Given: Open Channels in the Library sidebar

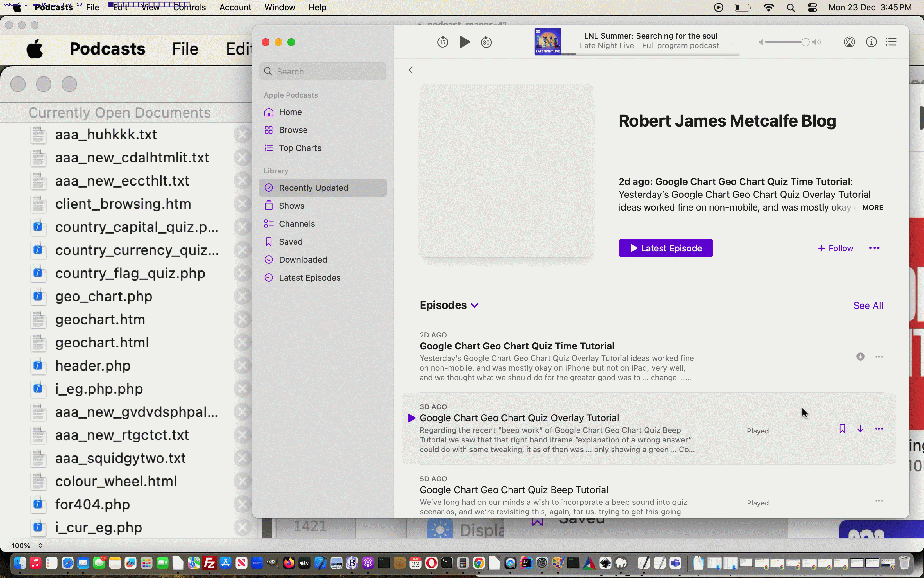Looking at the screenshot, I should coord(323,223).
